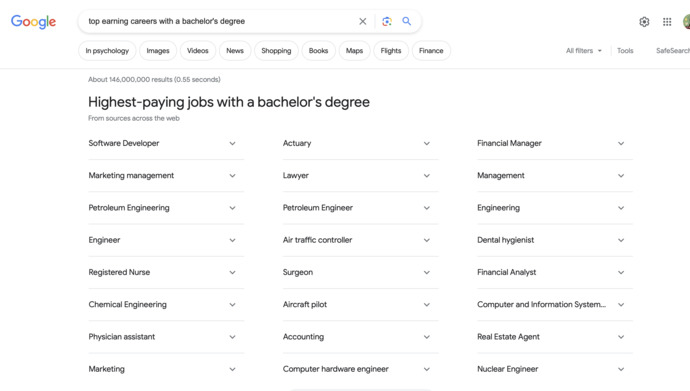The height and width of the screenshot is (391, 690).
Task: Clear the search box with the X icon
Action: 363,21
